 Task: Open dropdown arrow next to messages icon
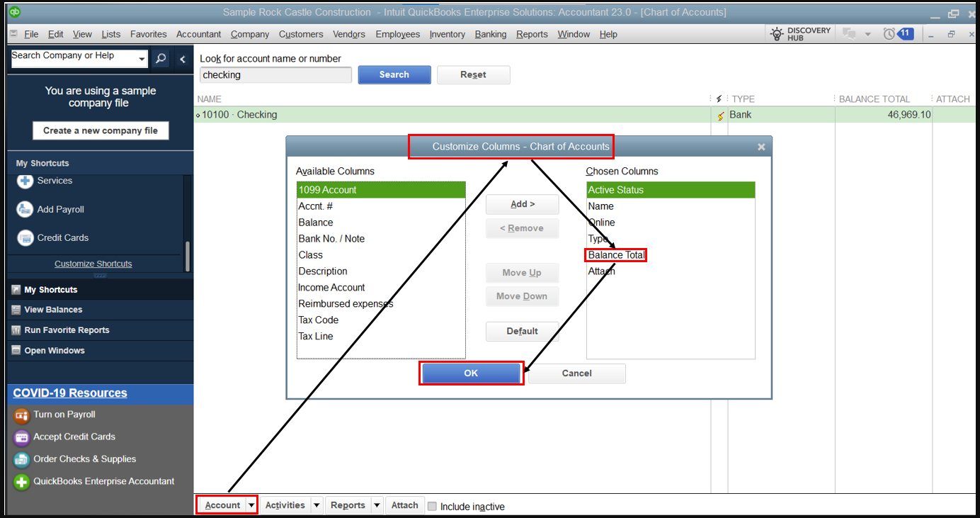867,34
